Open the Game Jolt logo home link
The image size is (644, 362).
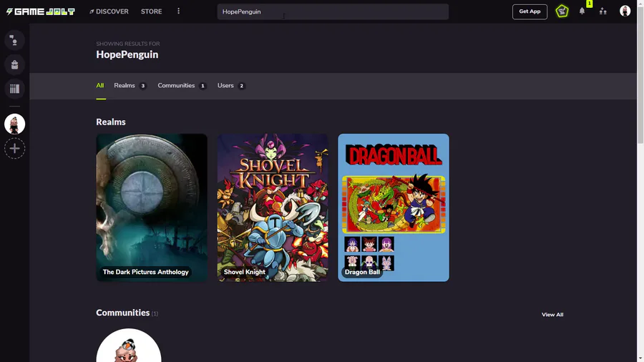coord(40,11)
